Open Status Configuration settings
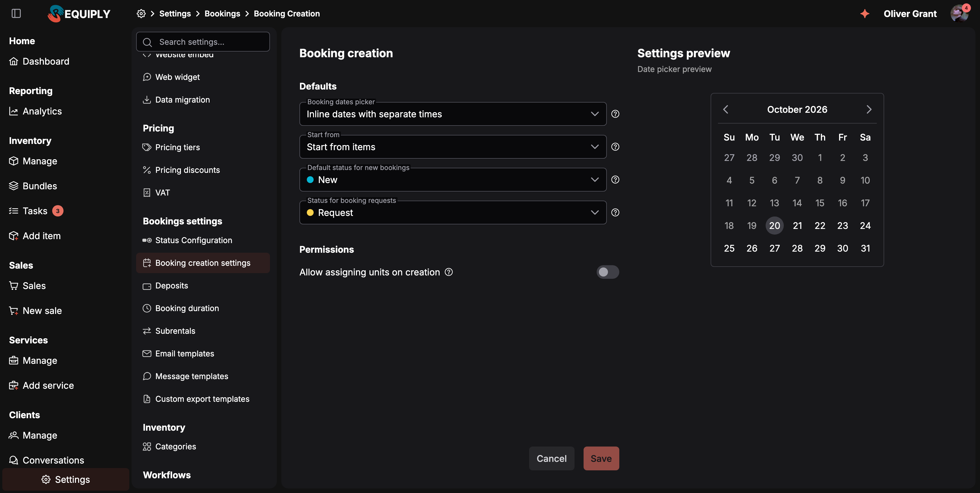The width and height of the screenshot is (980, 493). point(203,240)
